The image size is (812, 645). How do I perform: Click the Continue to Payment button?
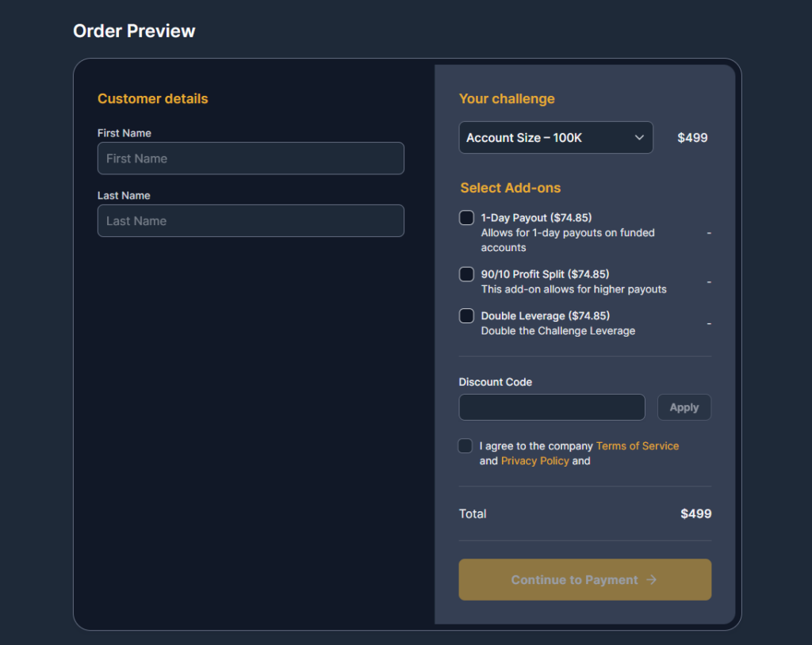[x=584, y=579]
